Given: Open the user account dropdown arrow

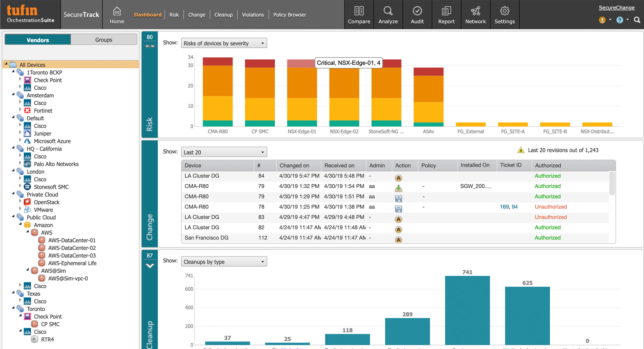Looking at the screenshot, I should tap(610, 20).
